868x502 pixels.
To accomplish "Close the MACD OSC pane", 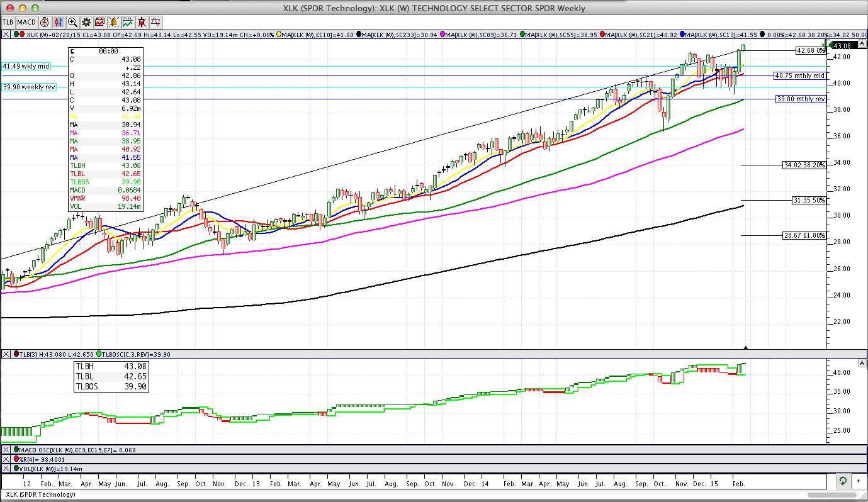I will (x=6, y=450).
